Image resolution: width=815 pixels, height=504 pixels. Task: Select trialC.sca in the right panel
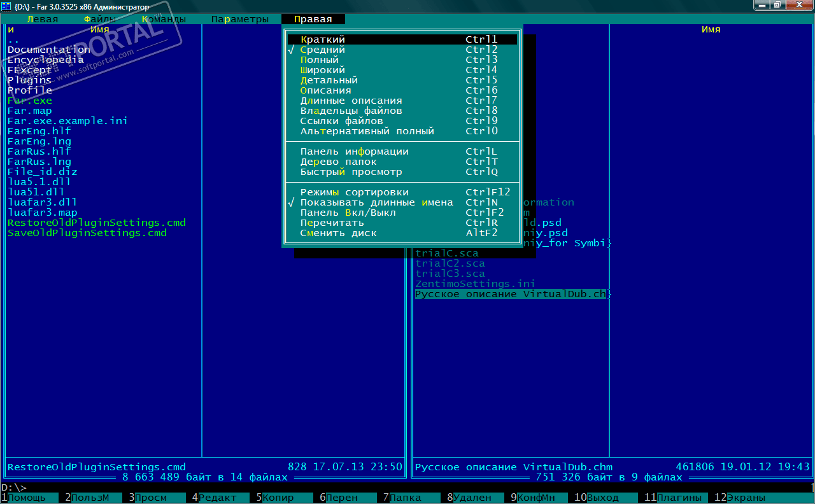pos(447,253)
